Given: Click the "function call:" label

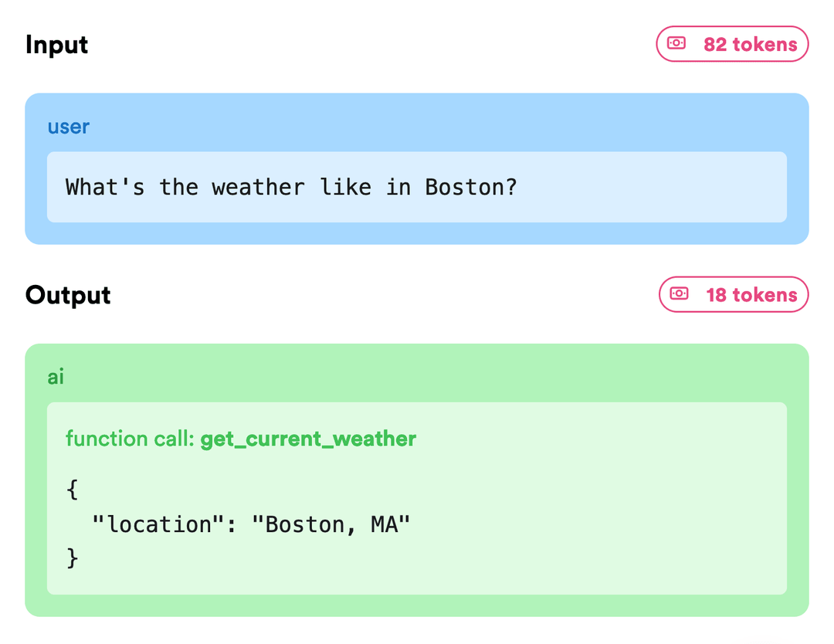Looking at the screenshot, I should coord(130,439).
